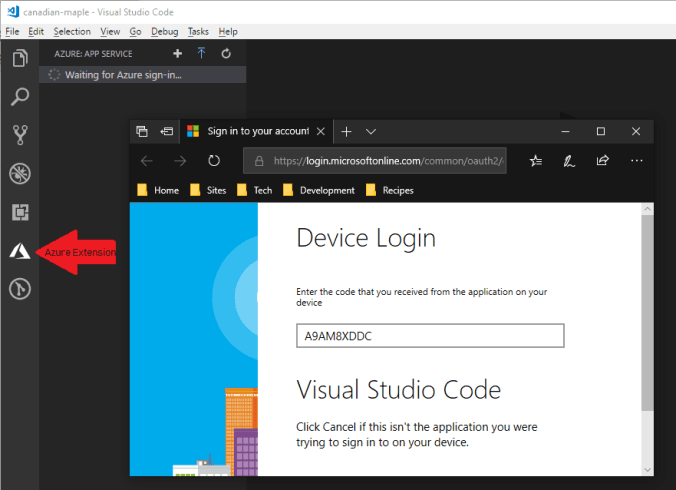676x490 pixels.
Task: Click the scrollbar down arrow
Action: [x=647, y=470]
